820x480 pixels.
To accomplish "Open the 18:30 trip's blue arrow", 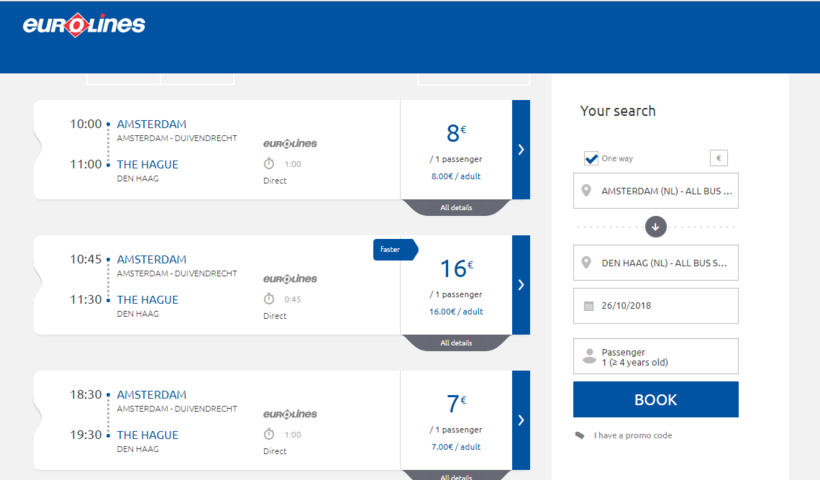I will coord(521,420).
